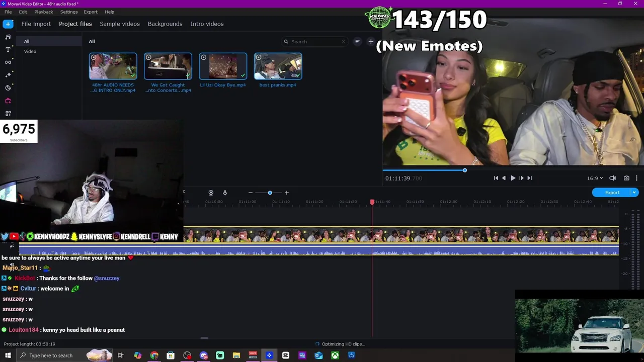
Task: Click the record webcam icon on timeline toolbar
Action: coord(211,193)
